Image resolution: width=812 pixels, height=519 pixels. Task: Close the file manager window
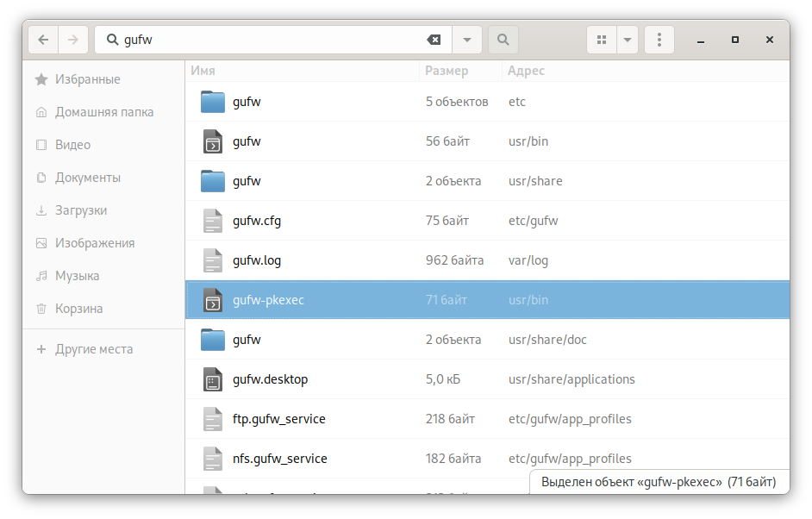770,40
